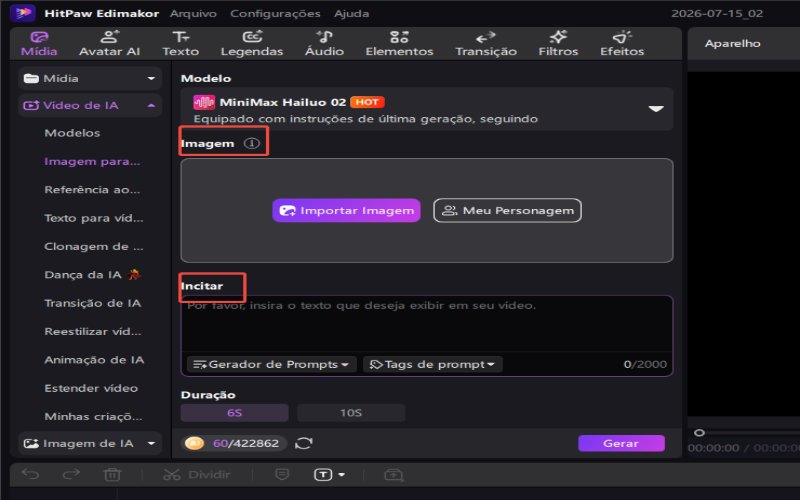Open the Configurações menu
Image resolution: width=800 pixels, height=500 pixels.
click(x=275, y=13)
